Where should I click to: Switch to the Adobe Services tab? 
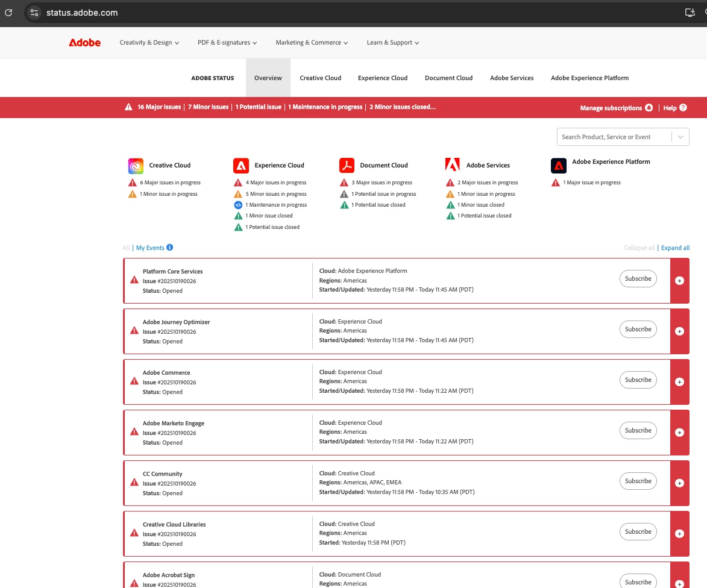(x=512, y=78)
